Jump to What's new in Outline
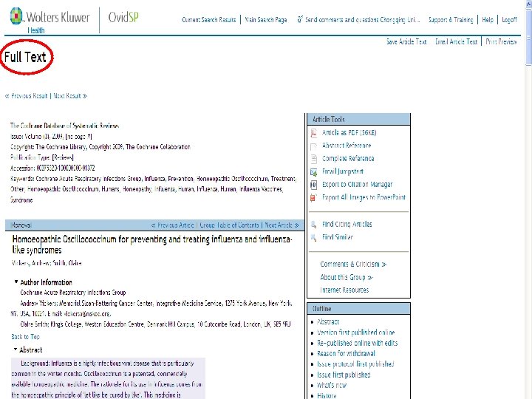The image size is (532, 399). pyautogui.click(x=332, y=386)
